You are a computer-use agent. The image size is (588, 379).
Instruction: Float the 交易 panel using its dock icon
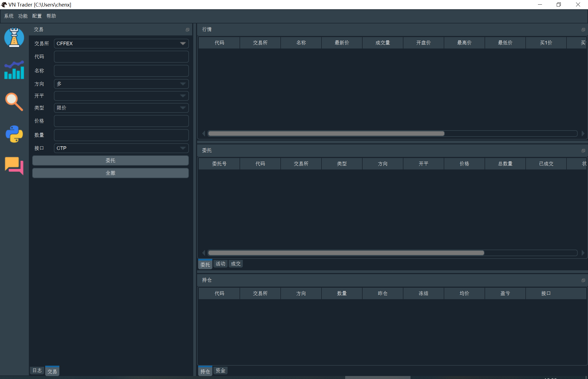(x=188, y=30)
